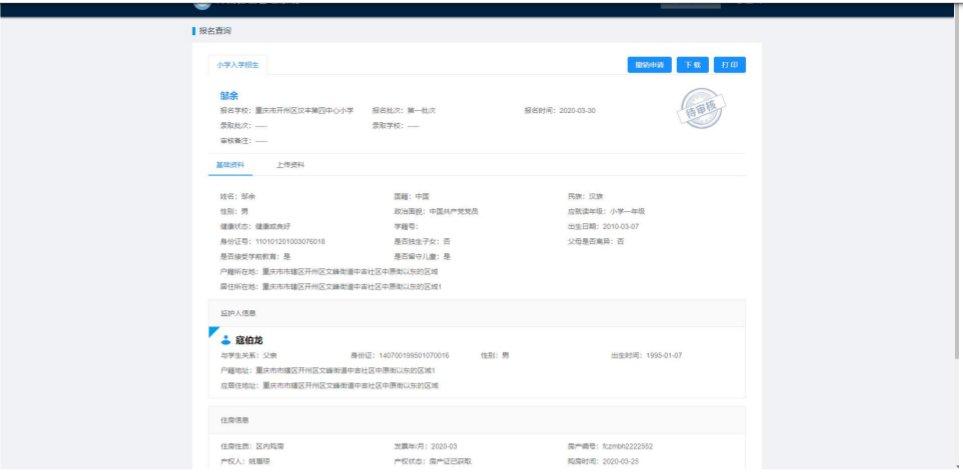The image size is (963, 473).
Task: Click the blue corner marker on guardian card
Action: (212, 331)
